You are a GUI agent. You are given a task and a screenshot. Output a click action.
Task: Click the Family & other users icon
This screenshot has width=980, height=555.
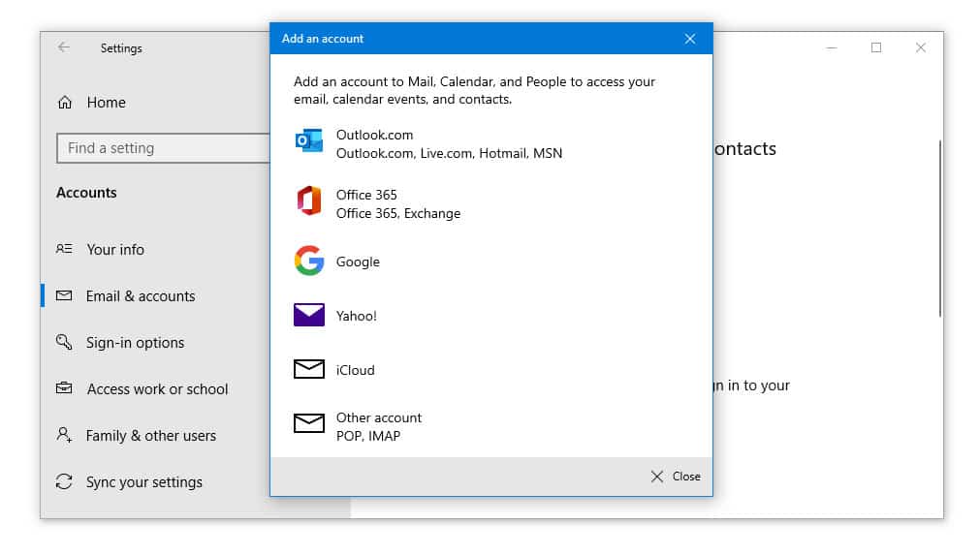[x=64, y=435]
